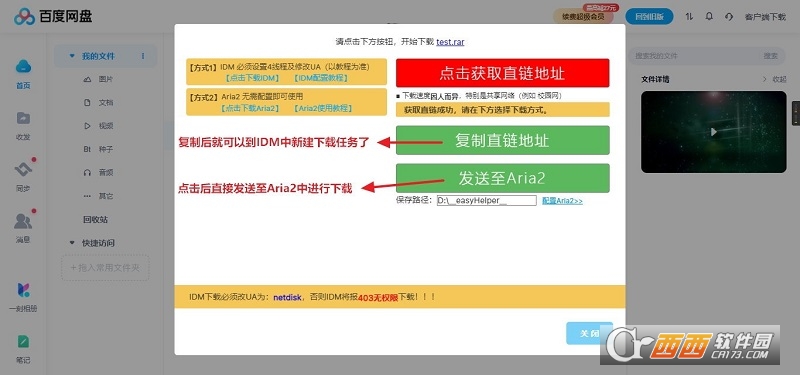
Task: Open the test.rar file link
Action: pos(450,42)
